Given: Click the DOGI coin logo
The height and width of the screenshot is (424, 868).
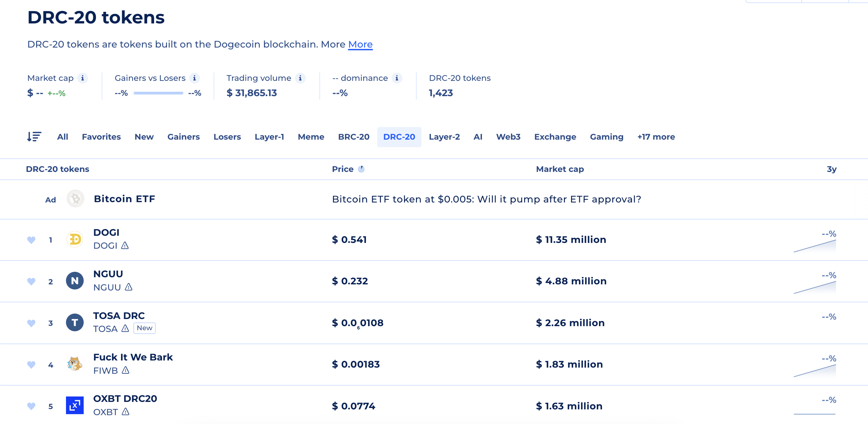Looking at the screenshot, I should [75, 239].
